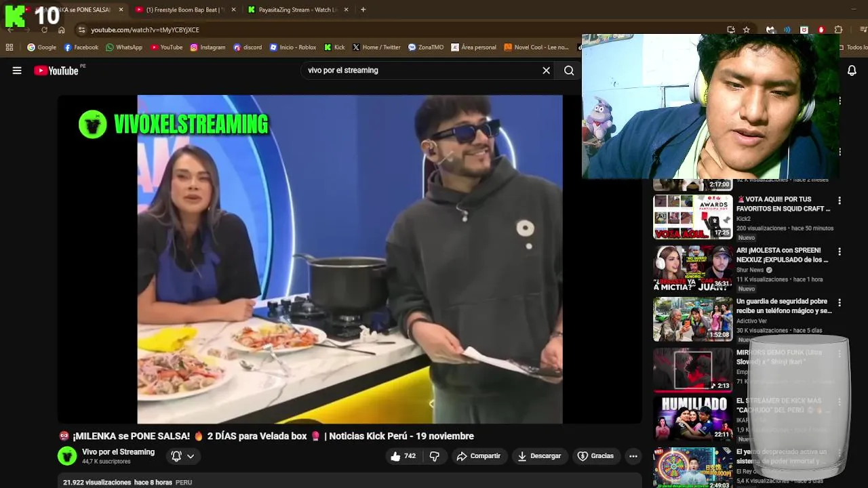Screen dimensions: 868x488
Task: Open Área personal bookmark
Action: [x=473, y=47]
